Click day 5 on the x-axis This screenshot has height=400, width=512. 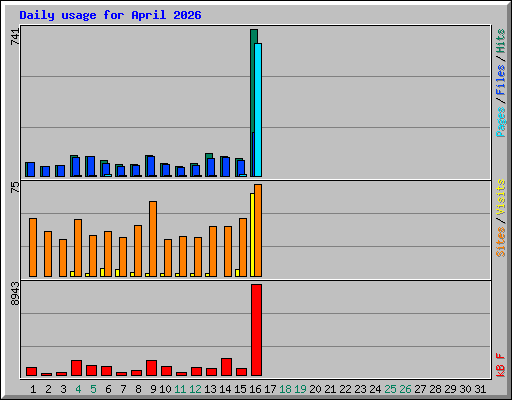tap(93, 389)
